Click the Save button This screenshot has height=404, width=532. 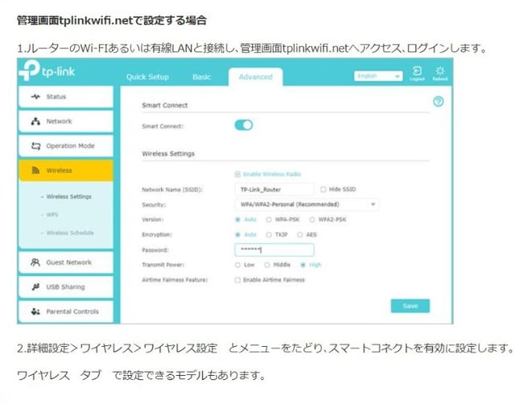pos(410,306)
